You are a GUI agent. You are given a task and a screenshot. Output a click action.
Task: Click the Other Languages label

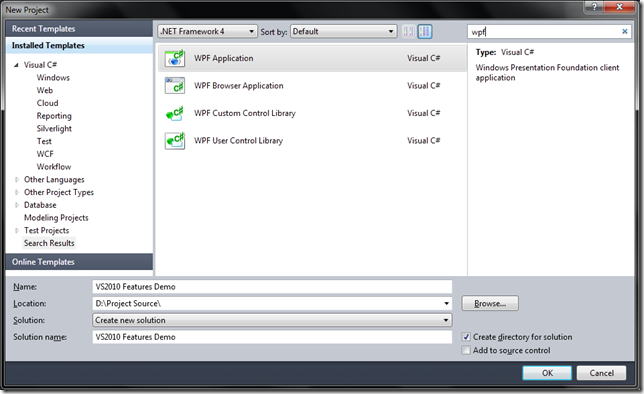tap(54, 180)
